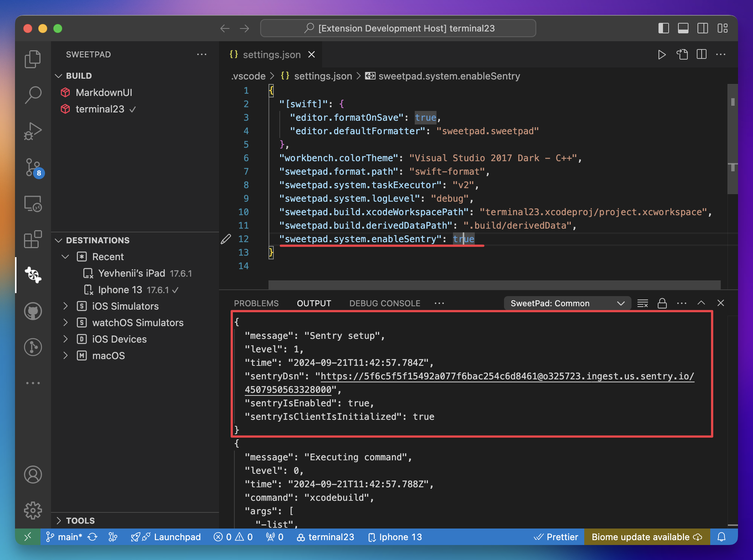
Task: Open the GitHub view in activity bar
Action: tap(33, 311)
